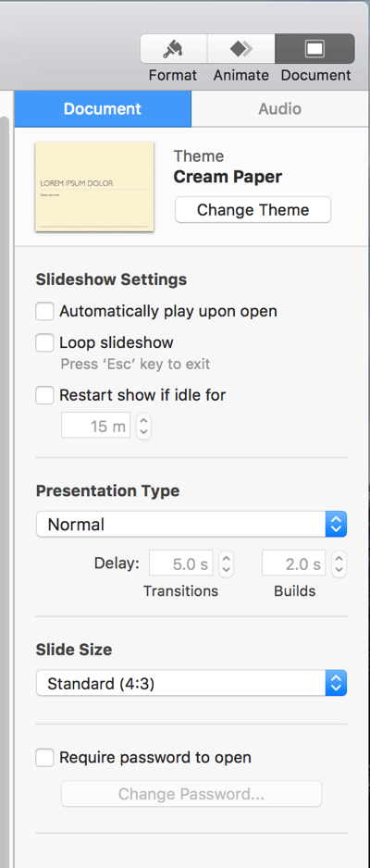This screenshot has width=370, height=868.
Task: Click the Transitions delay 5.0 s field
Action: click(181, 564)
